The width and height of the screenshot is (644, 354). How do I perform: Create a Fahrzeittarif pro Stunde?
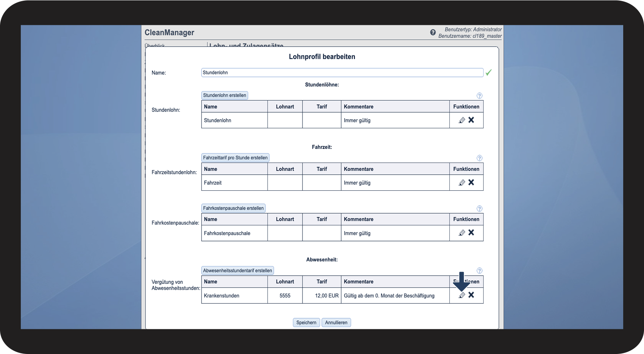pyautogui.click(x=235, y=158)
